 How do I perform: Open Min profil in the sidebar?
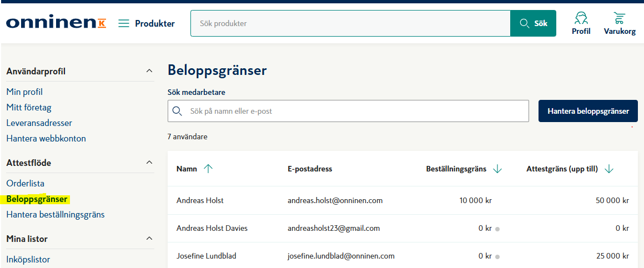click(x=24, y=92)
